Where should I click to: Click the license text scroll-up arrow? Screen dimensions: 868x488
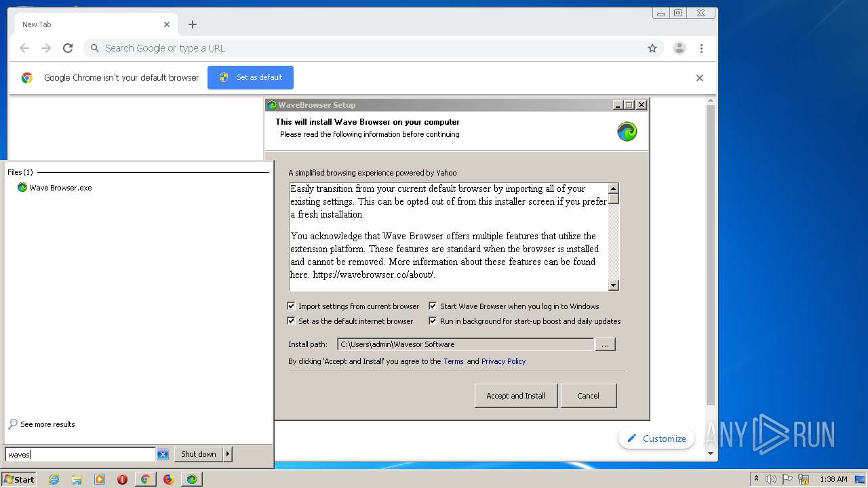614,188
